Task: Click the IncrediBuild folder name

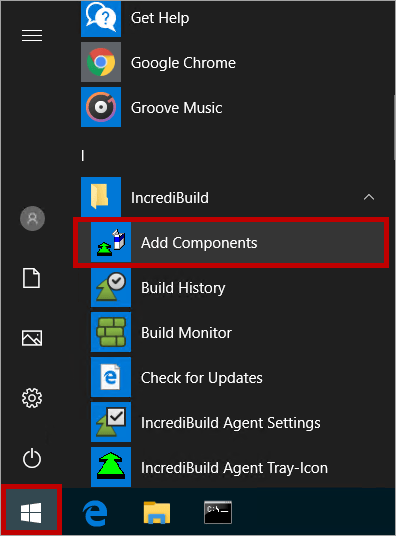Action: (x=170, y=198)
